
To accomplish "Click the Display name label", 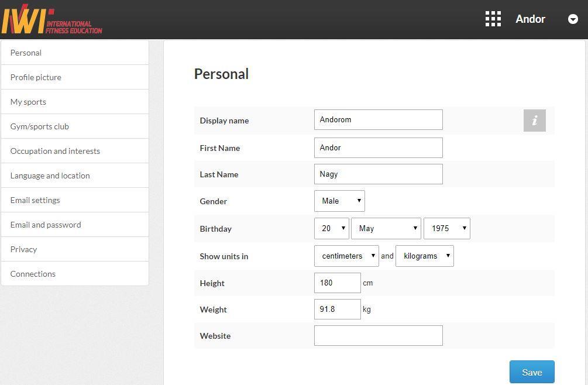I will pyautogui.click(x=224, y=121).
